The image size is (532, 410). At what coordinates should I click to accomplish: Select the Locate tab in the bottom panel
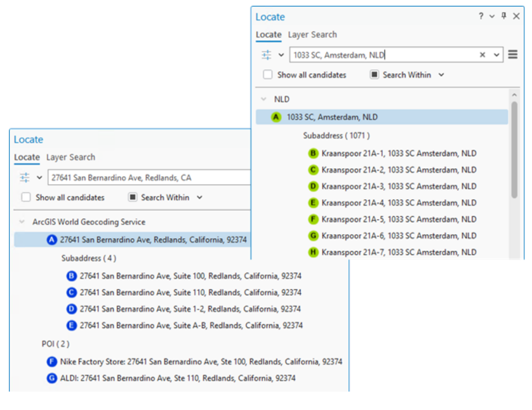27,157
